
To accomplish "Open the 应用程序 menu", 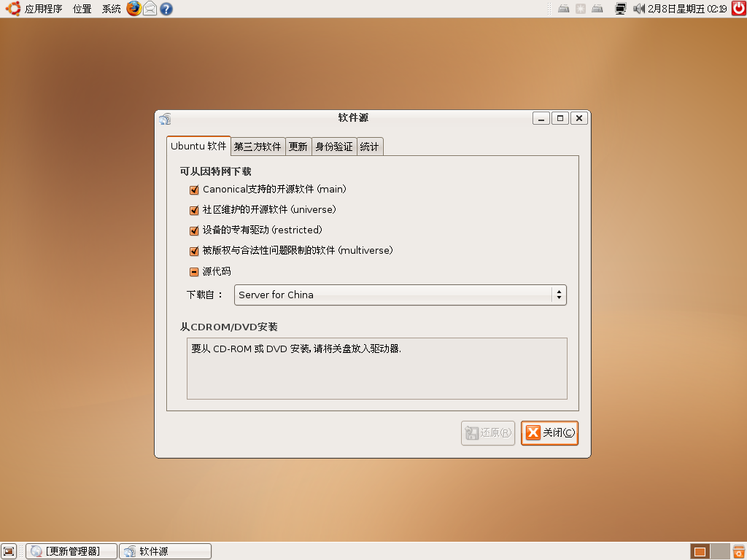I will tap(43, 9).
